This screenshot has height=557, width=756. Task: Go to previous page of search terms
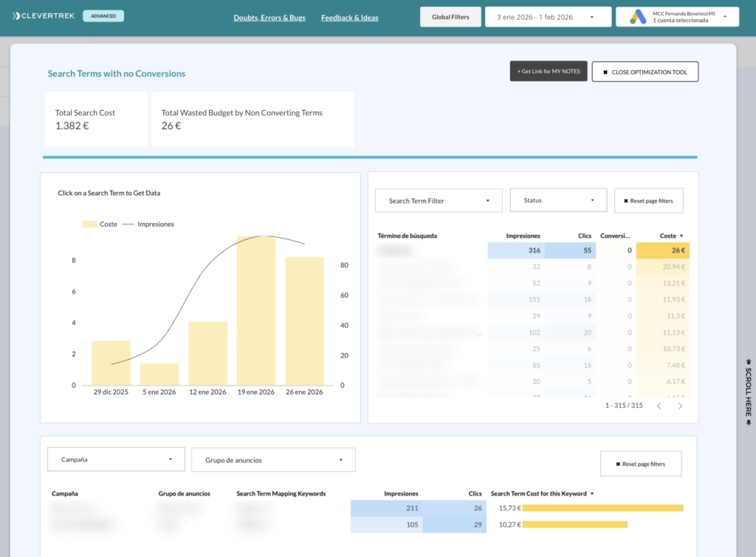point(659,406)
